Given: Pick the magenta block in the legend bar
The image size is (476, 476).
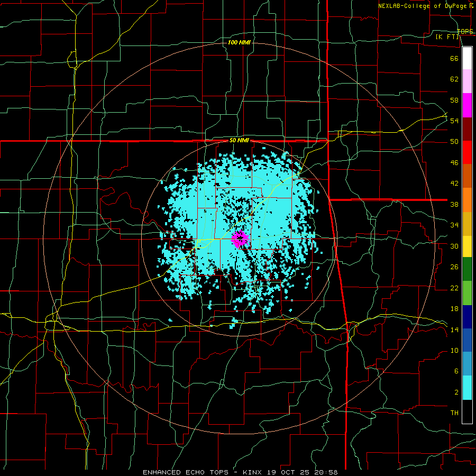Looking at the screenshot, I should pos(467,105).
